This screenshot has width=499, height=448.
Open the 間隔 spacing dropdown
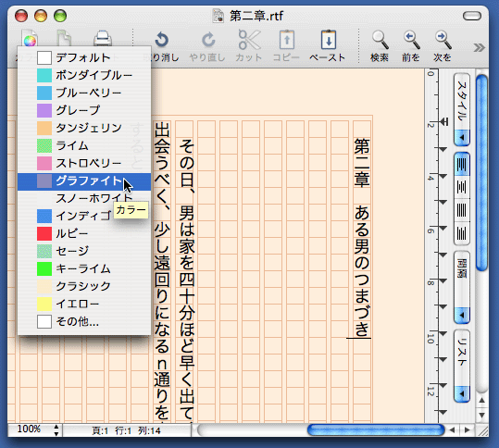(x=462, y=287)
